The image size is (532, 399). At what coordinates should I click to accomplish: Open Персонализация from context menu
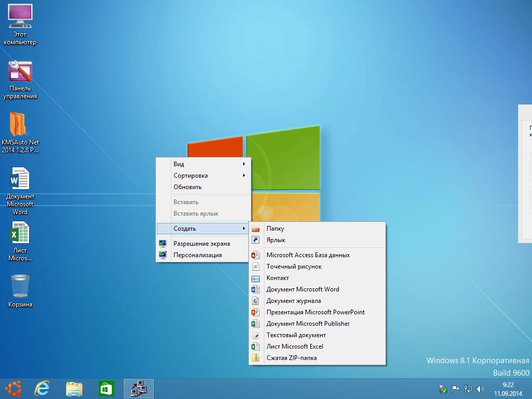tap(203, 255)
